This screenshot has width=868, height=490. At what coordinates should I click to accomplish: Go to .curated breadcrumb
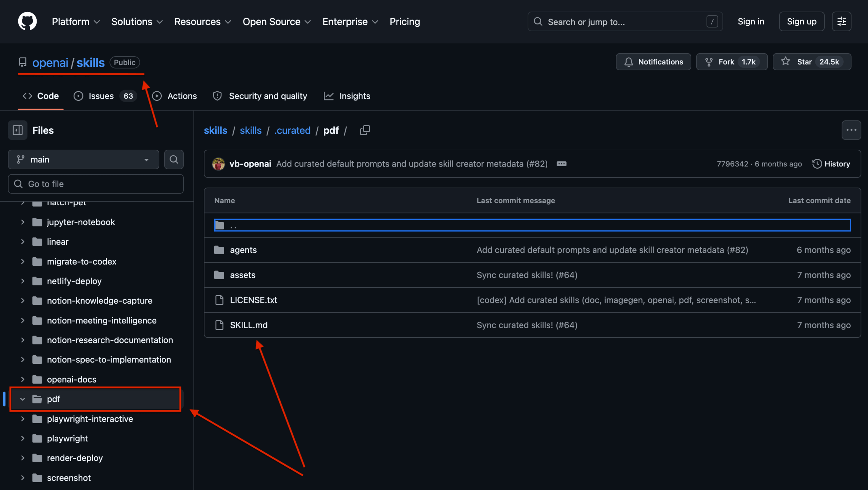292,130
